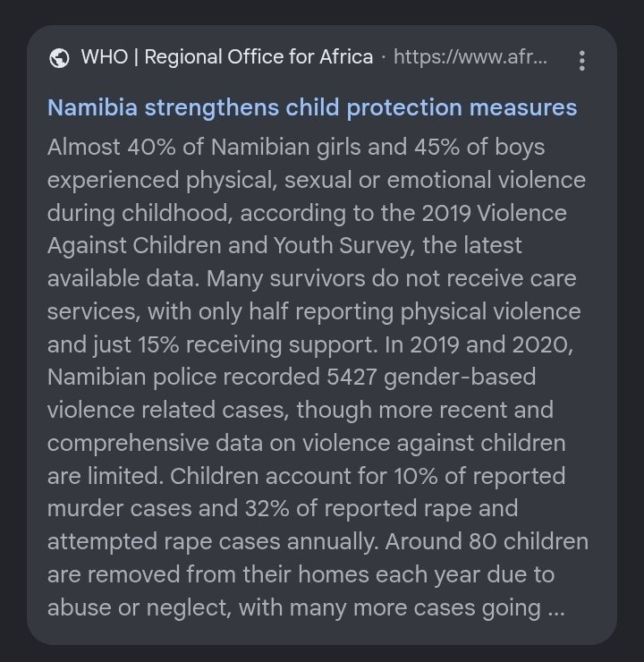Click the snippet line starting 'Almost 40%'

point(296,148)
